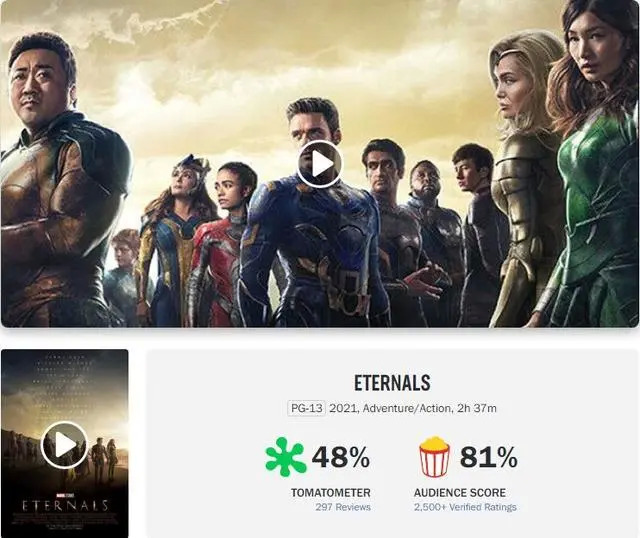
Task: Click the PG-13 rating badge
Action: pos(307,408)
